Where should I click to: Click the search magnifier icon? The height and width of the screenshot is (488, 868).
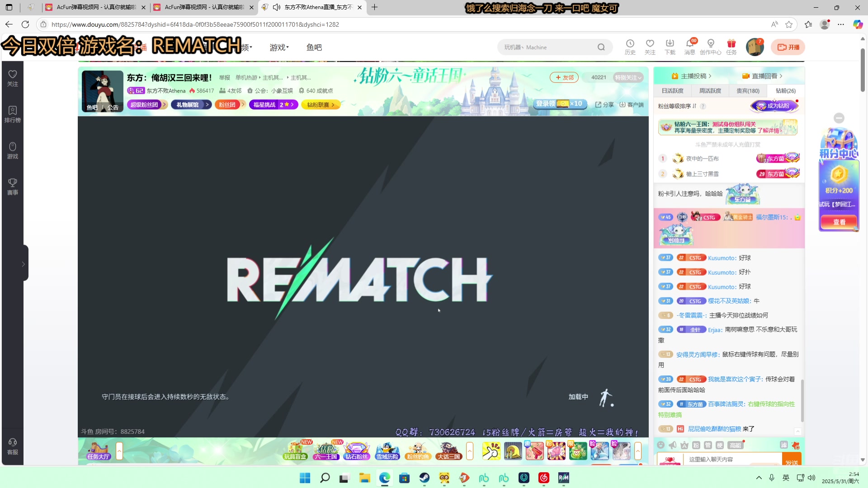(601, 47)
